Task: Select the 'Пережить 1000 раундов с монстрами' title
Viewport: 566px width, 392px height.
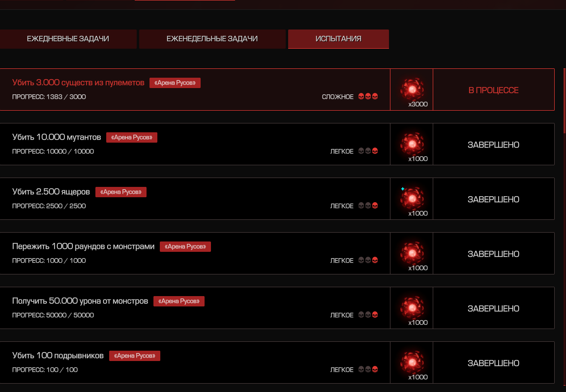Action: (83, 246)
